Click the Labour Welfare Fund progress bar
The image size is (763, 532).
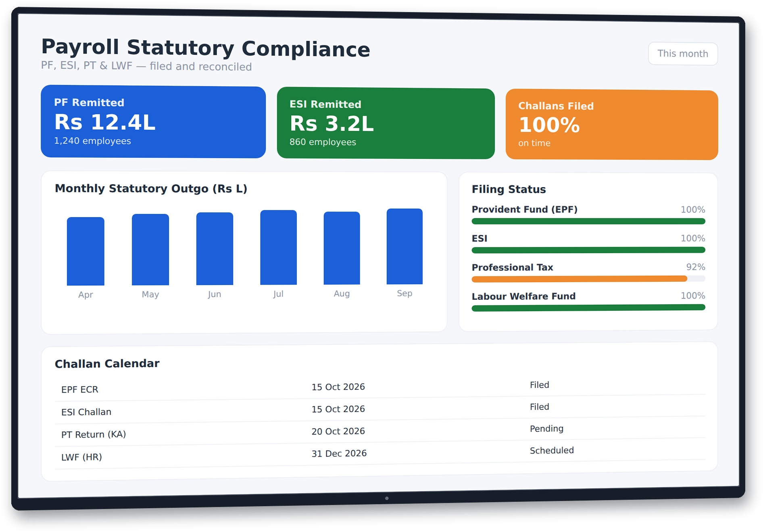588,308
